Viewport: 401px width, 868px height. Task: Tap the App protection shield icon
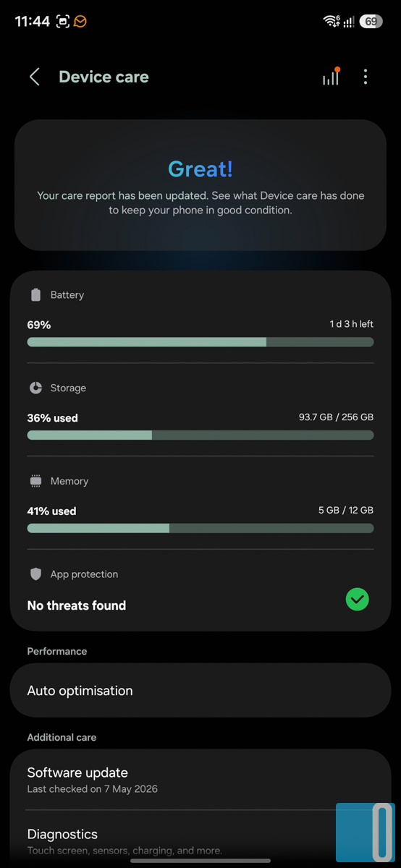[x=35, y=574]
